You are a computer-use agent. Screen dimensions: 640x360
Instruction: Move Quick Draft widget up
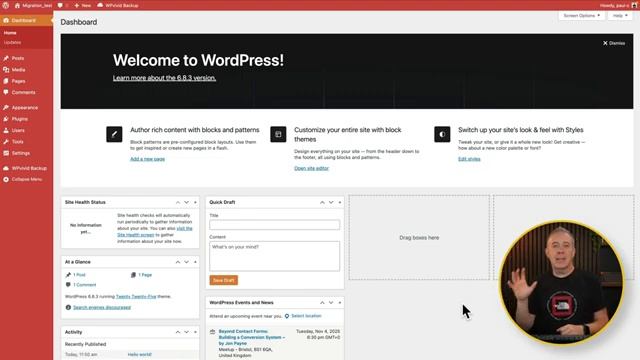322,202
